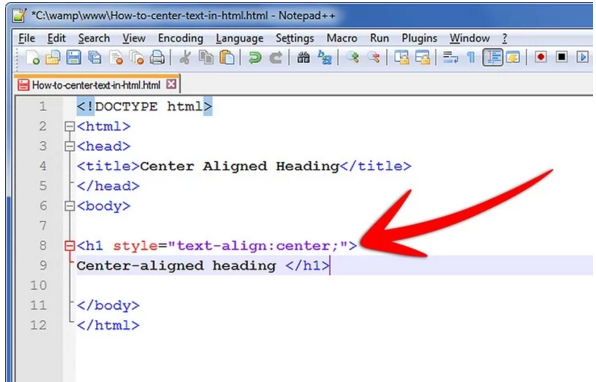This screenshot has height=382, width=596.
Task: Save the document with the floppy icon
Action: pyautogui.click(x=74, y=58)
